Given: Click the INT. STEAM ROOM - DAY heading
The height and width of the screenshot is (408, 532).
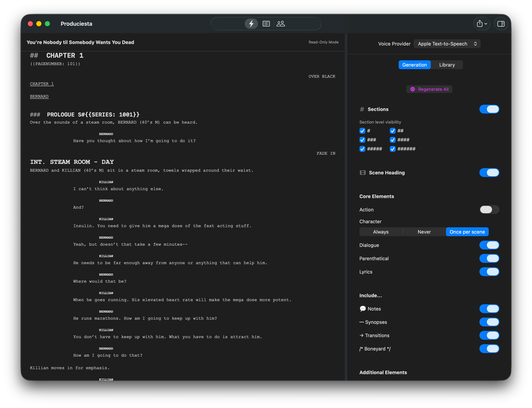Looking at the screenshot, I should (72, 162).
